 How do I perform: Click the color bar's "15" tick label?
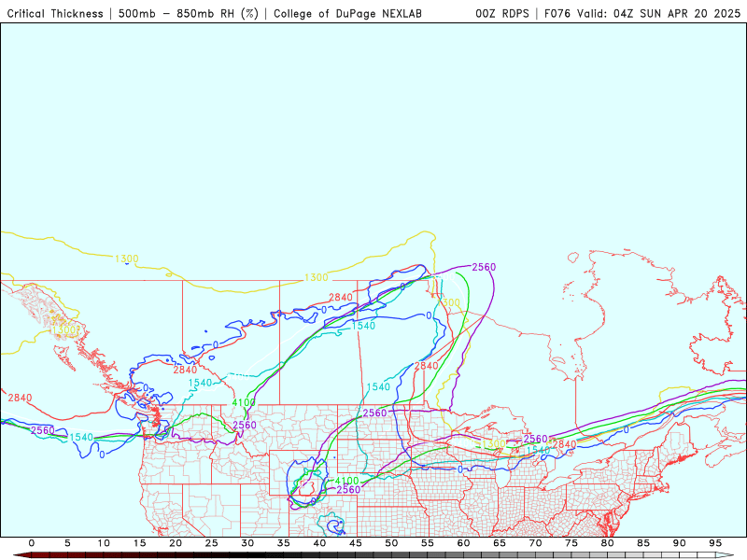coord(139,543)
